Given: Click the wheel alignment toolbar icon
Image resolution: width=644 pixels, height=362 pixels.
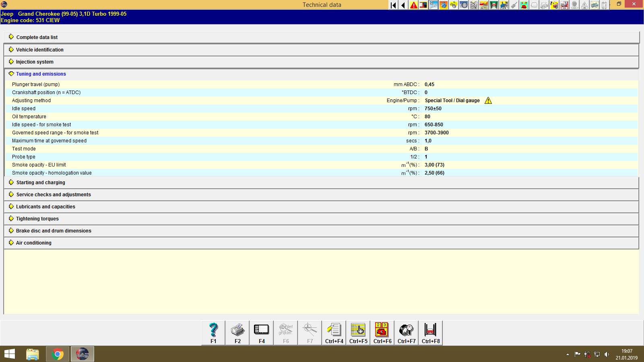Looking at the screenshot, I should pyautogui.click(x=463, y=5).
